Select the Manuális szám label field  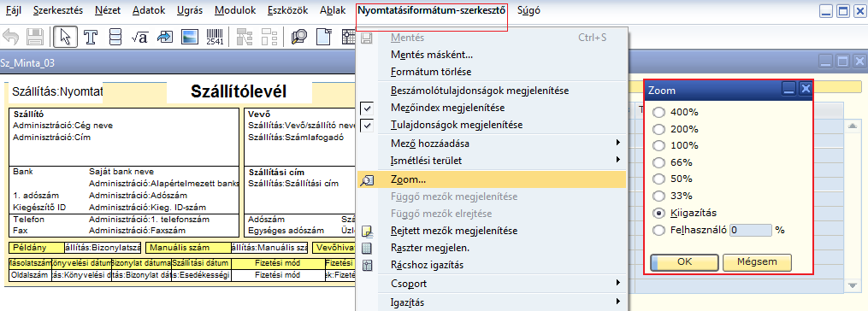tap(189, 248)
